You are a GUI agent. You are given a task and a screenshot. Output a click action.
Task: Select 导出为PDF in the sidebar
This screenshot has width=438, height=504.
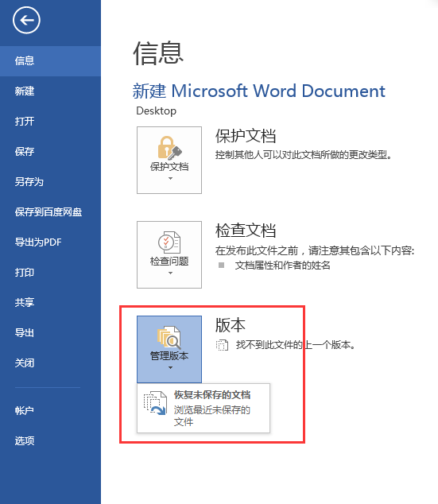(50, 242)
